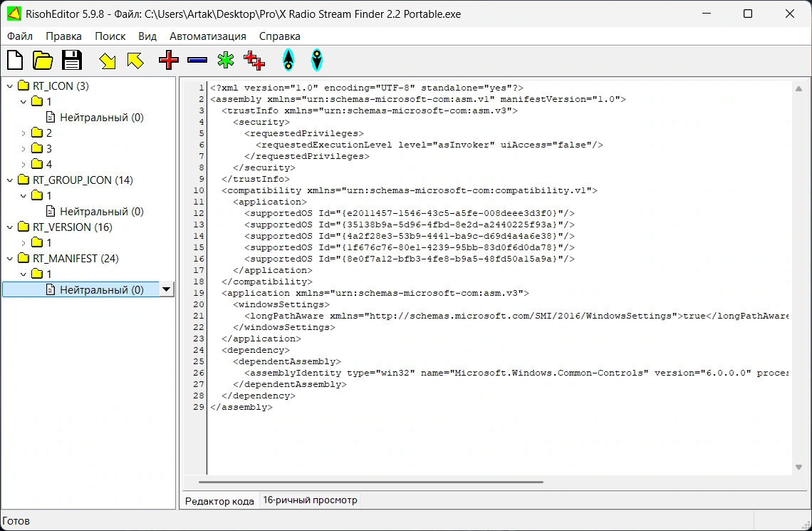Switch to the Редактор кода tab

[x=219, y=501]
